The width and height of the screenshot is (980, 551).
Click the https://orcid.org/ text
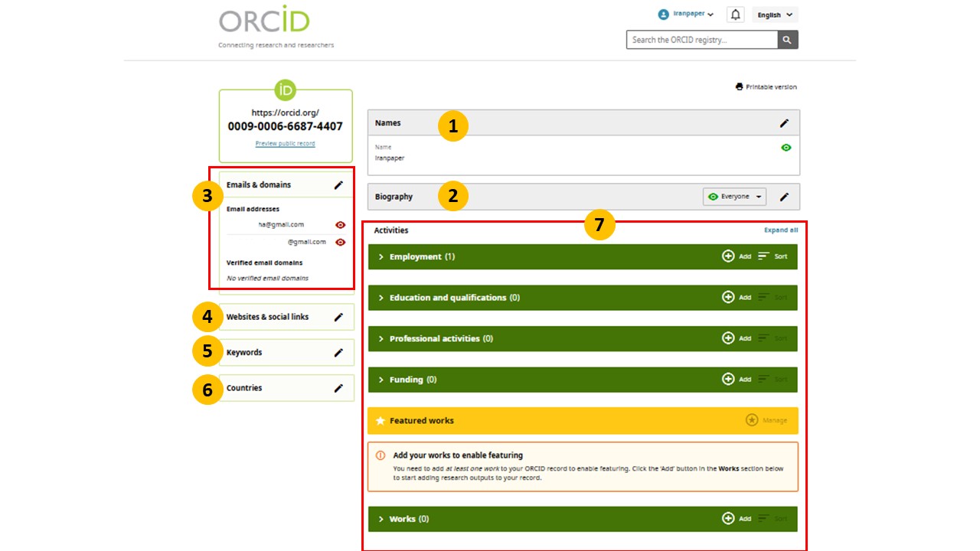(286, 112)
